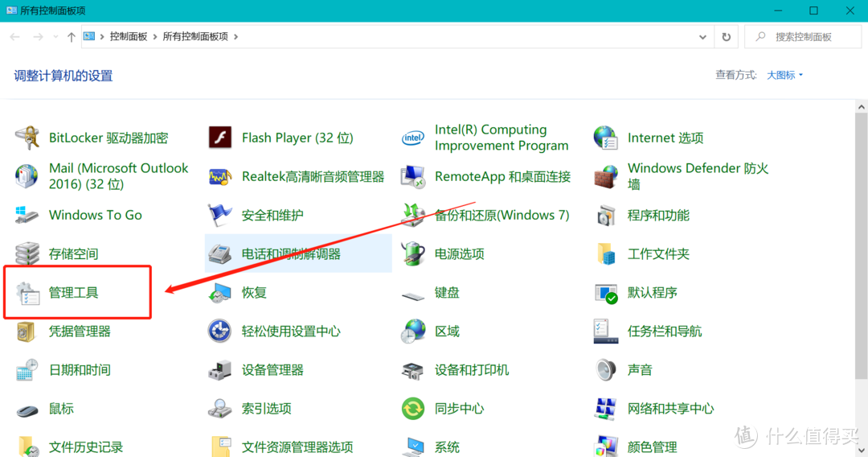
Task: Open the 安全和维护 flag icon
Action: 219,215
